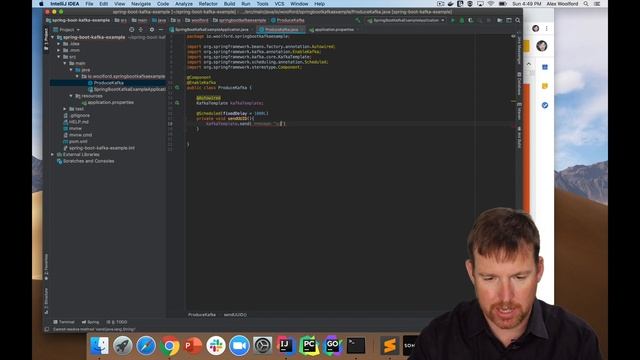The height and width of the screenshot is (360, 640).
Task: Select pom.xml in project tree
Action: [78, 142]
